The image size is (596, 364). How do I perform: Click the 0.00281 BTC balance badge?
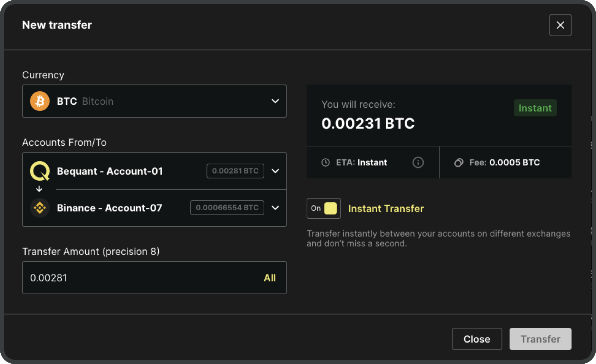coord(235,171)
